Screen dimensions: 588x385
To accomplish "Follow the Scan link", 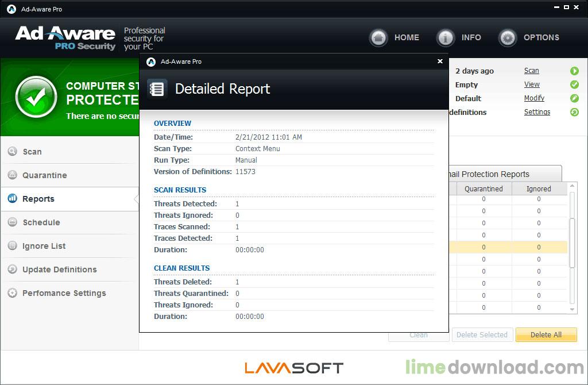I will [x=531, y=71].
